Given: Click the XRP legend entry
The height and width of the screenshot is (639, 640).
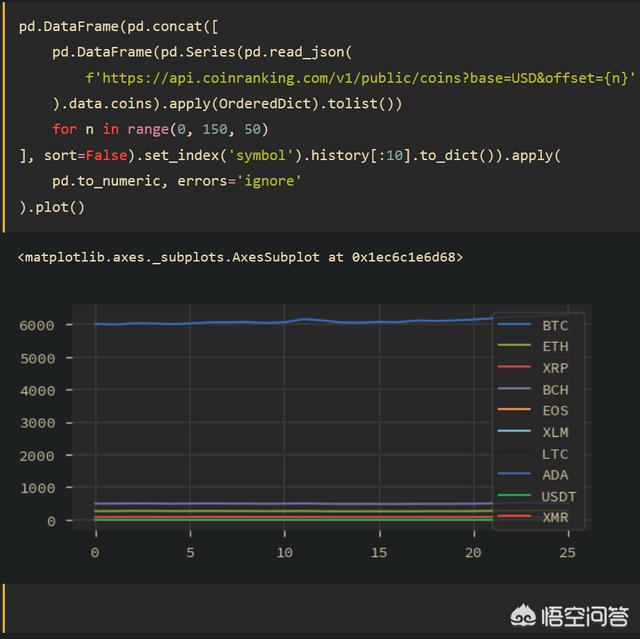Looking at the screenshot, I should click(x=533, y=368).
